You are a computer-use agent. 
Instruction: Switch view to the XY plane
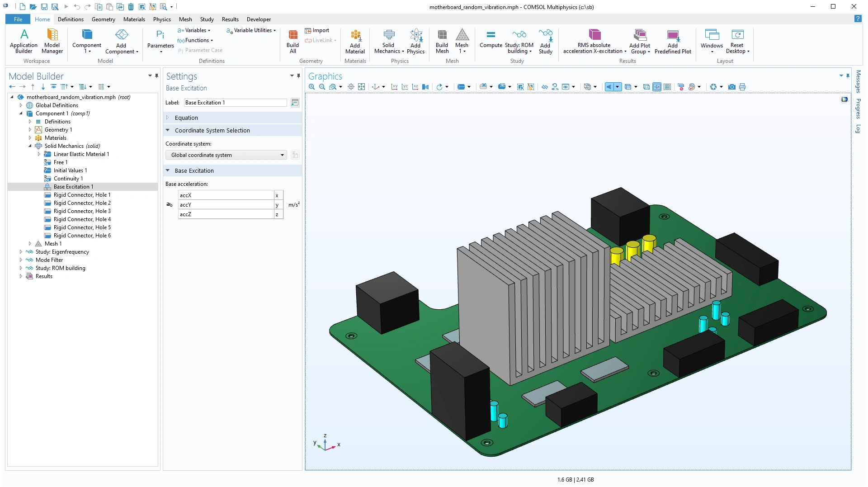[x=394, y=87]
